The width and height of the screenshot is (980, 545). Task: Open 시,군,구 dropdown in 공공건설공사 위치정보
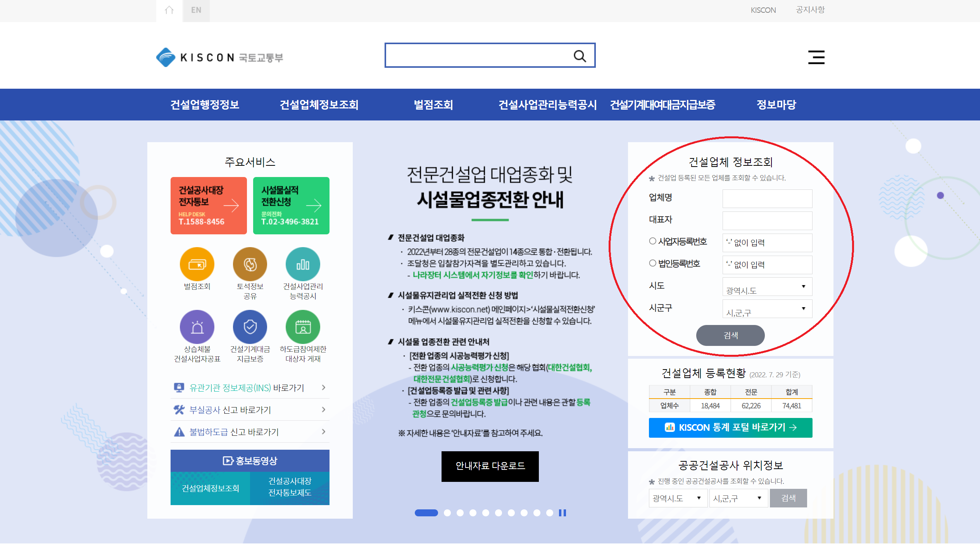[738, 498]
